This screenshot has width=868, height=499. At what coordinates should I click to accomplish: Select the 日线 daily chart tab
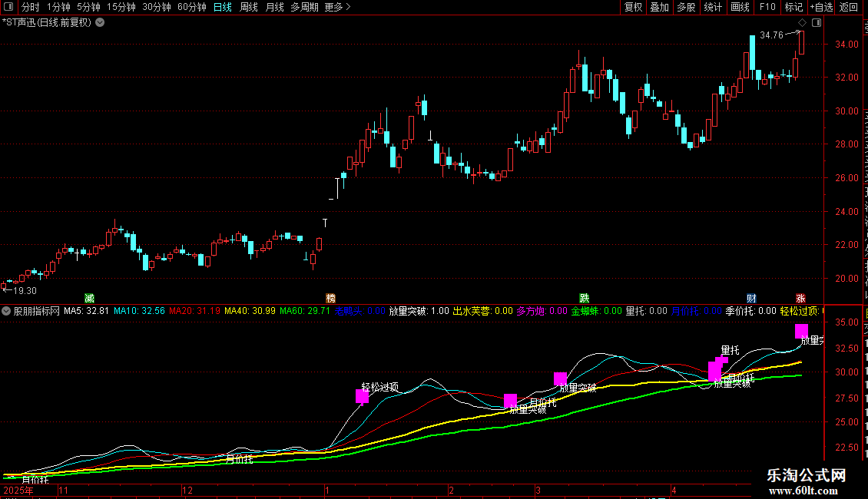point(223,7)
